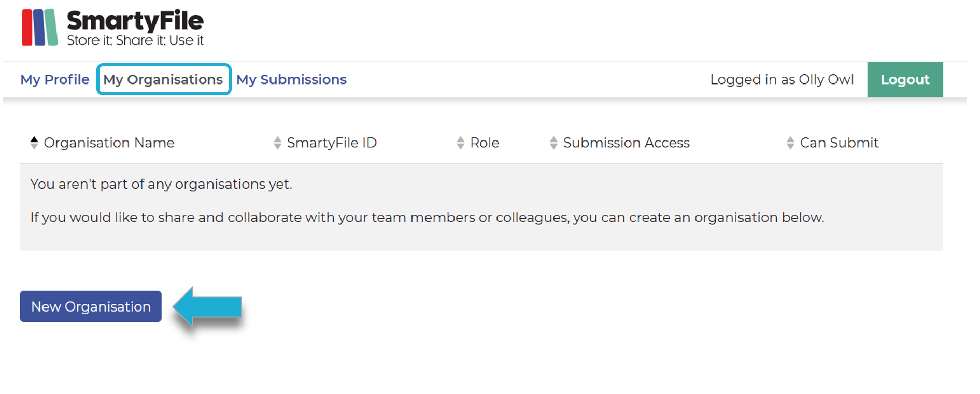Click the blue arrow pointing at New Organisation
980x394 pixels.
[207, 307]
